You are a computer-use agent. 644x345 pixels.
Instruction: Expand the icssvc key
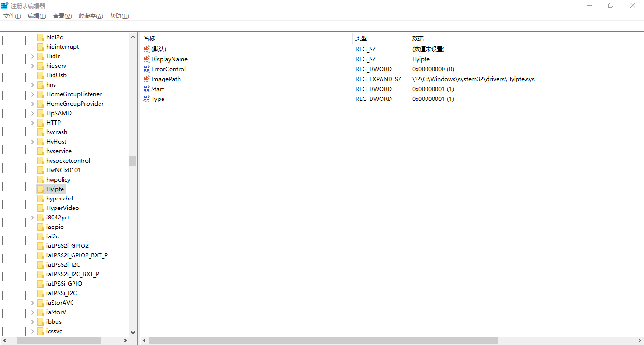pos(32,331)
